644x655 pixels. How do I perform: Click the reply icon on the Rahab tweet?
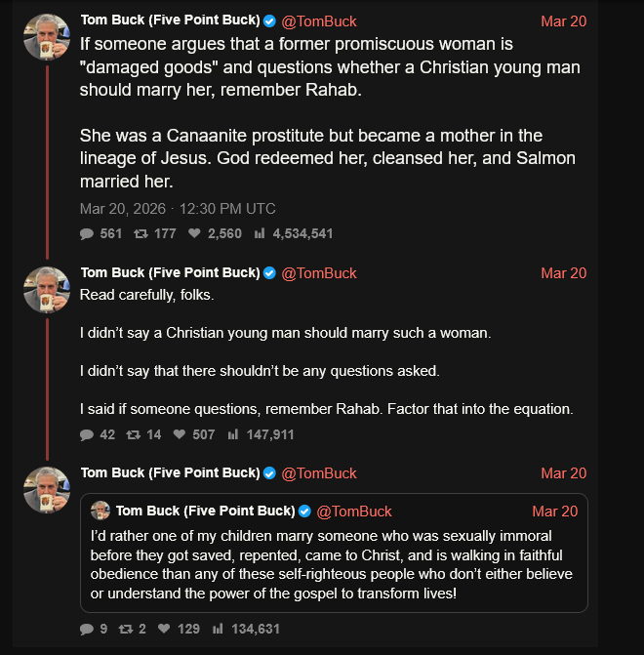87,233
